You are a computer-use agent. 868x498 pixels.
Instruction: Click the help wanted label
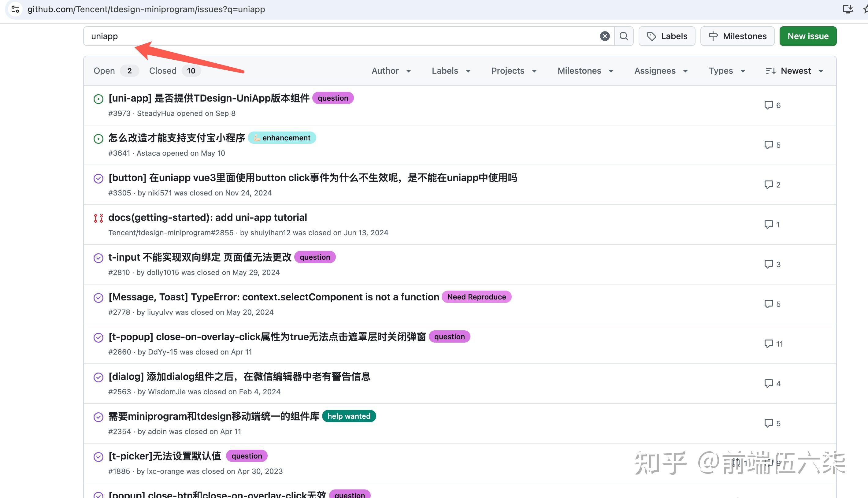click(x=349, y=416)
